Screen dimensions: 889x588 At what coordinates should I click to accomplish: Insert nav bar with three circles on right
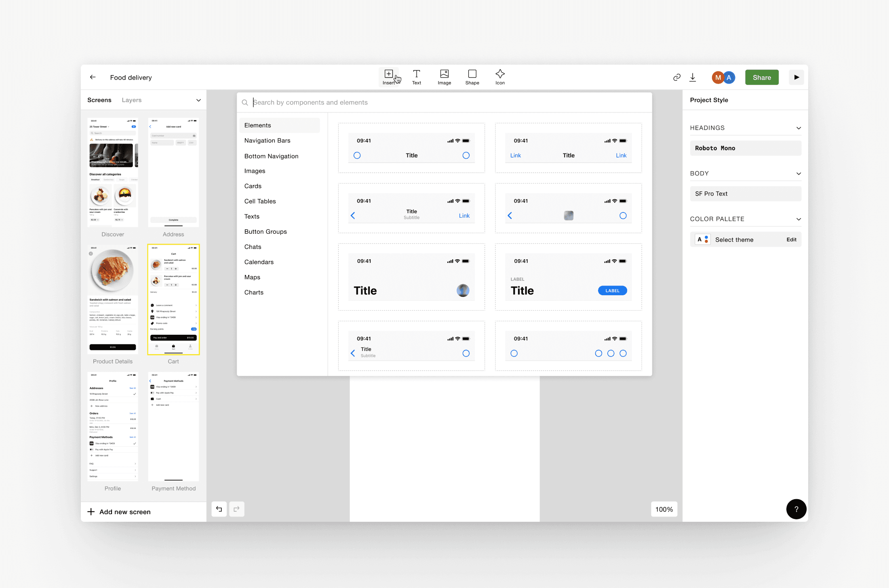pyautogui.click(x=569, y=346)
